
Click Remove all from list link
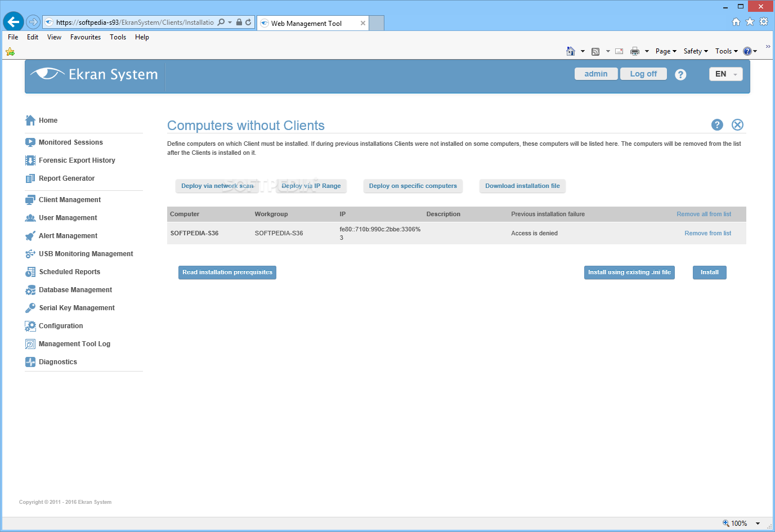(704, 214)
